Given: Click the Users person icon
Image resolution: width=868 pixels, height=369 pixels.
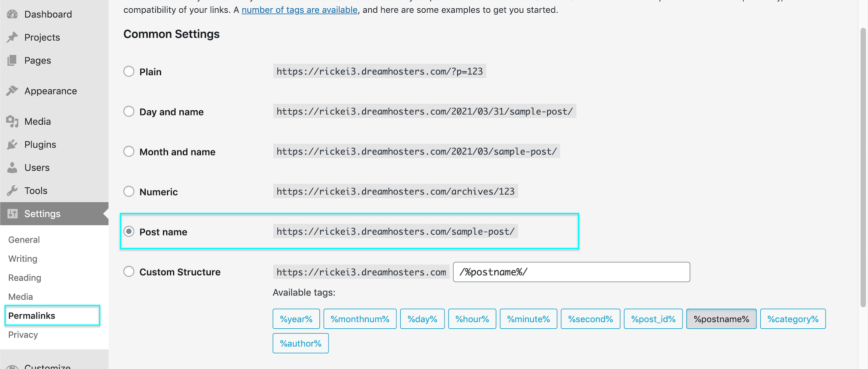Looking at the screenshot, I should coord(12,168).
